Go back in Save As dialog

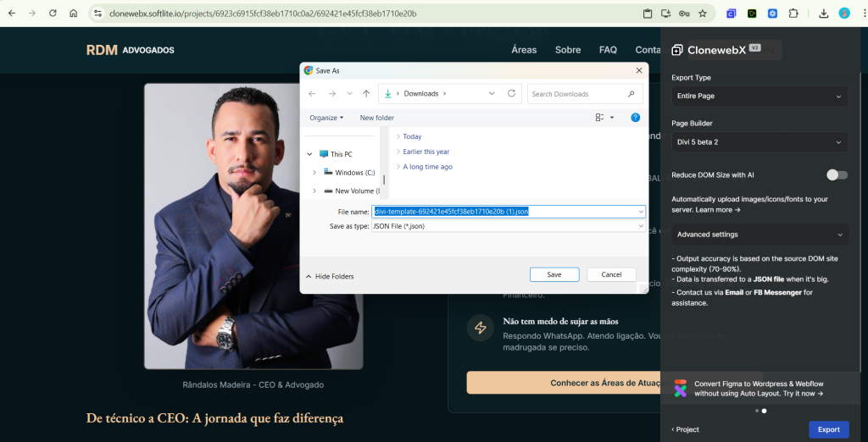click(x=312, y=93)
